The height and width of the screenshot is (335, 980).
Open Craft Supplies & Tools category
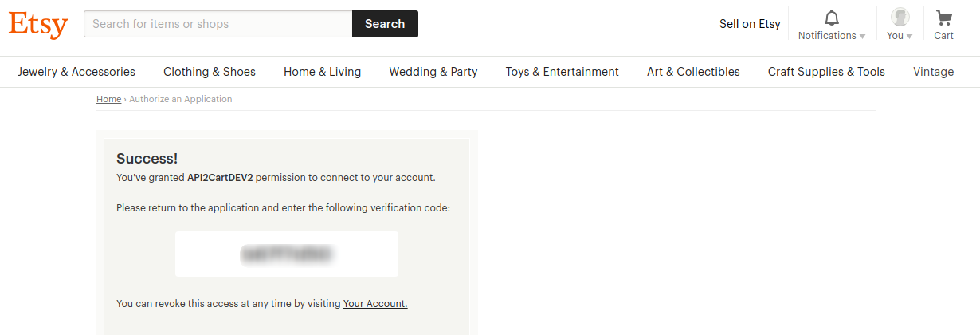[x=826, y=72]
